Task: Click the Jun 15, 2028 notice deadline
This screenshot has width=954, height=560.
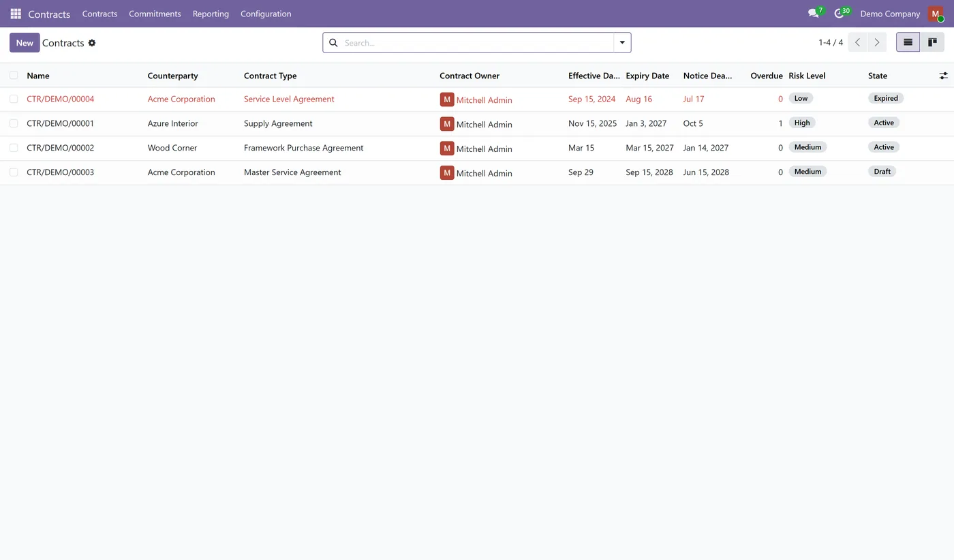Action: point(706,172)
